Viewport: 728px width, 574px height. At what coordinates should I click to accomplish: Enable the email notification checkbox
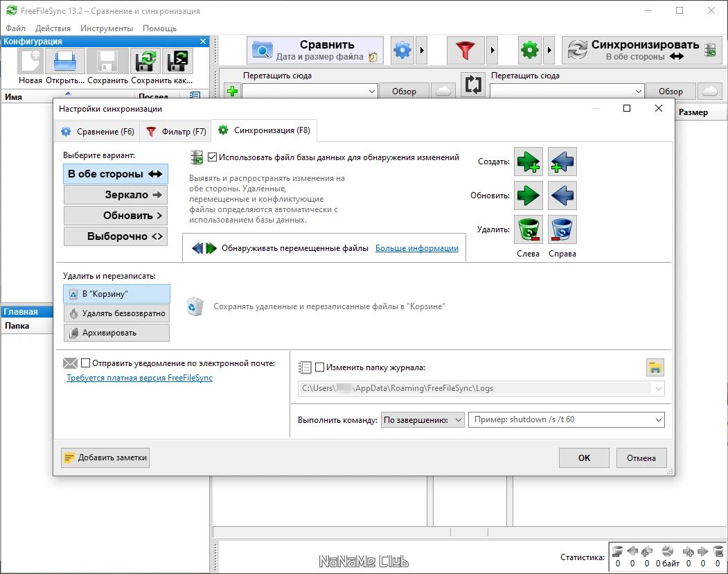point(85,363)
